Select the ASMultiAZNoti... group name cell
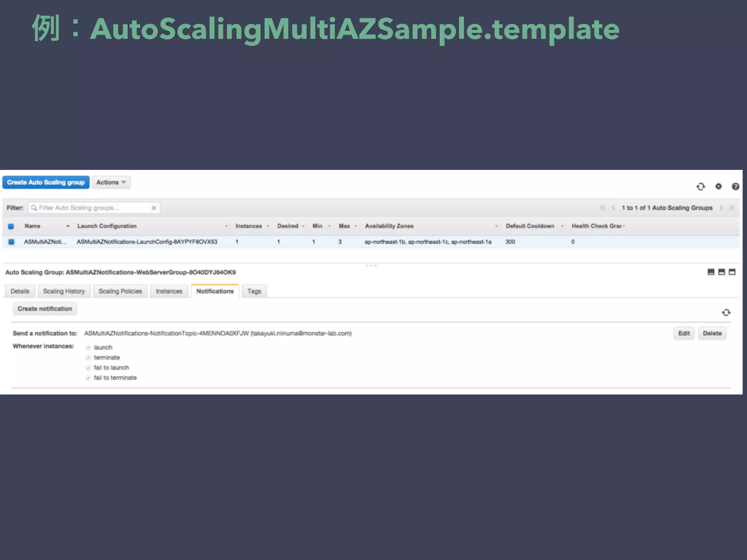This screenshot has width=747, height=560. (x=45, y=242)
